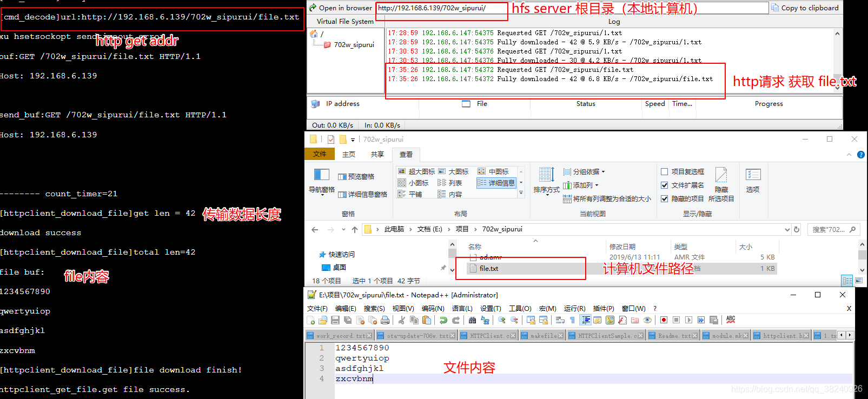Open Find with the binoculars icon

click(472, 320)
